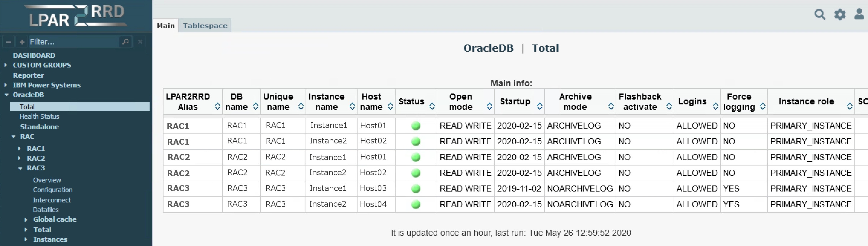Open Reporter in the sidebar
Viewport: 868px width, 246px height.
[x=28, y=75]
